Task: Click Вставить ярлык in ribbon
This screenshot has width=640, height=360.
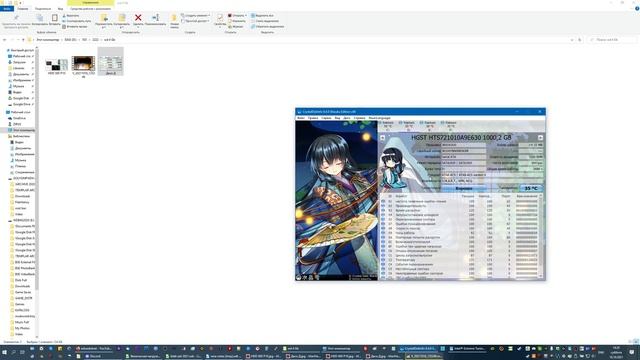Action: (x=75, y=27)
